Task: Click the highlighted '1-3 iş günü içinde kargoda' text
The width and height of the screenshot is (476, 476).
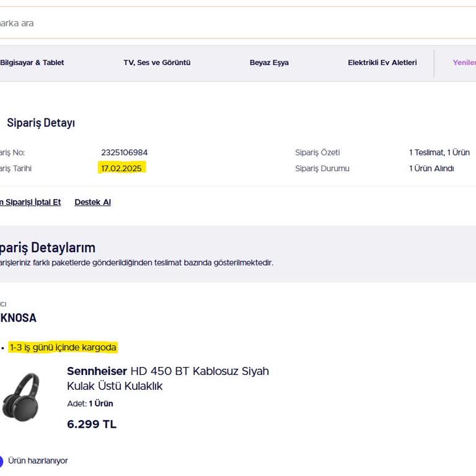Action: click(x=63, y=347)
